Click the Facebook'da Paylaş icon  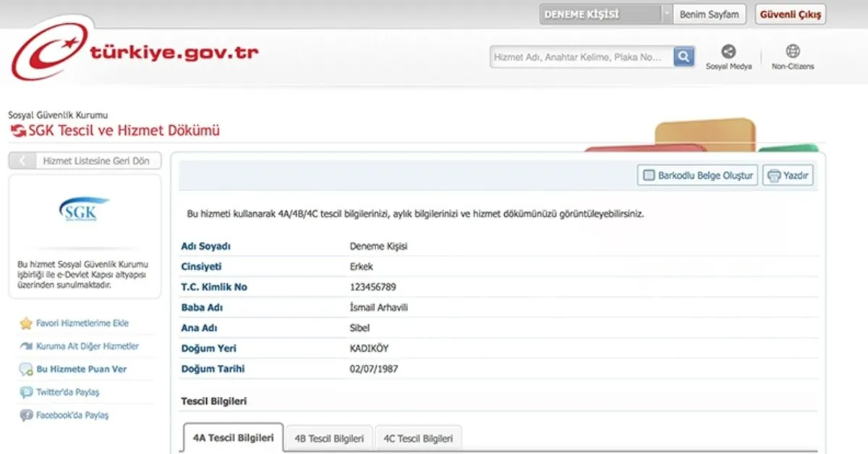click(27, 416)
